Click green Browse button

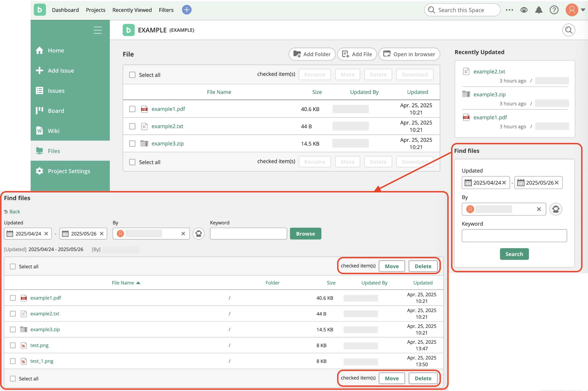coord(306,233)
